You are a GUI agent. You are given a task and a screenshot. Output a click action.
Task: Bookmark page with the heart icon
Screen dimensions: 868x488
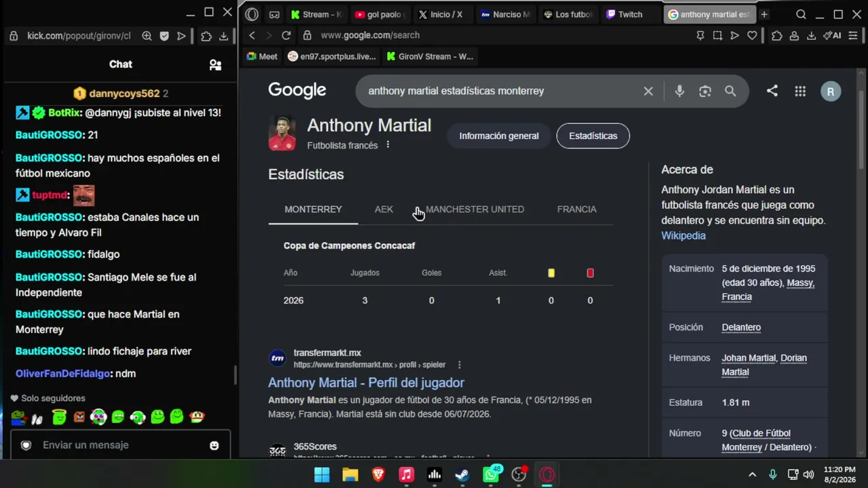click(752, 35)
